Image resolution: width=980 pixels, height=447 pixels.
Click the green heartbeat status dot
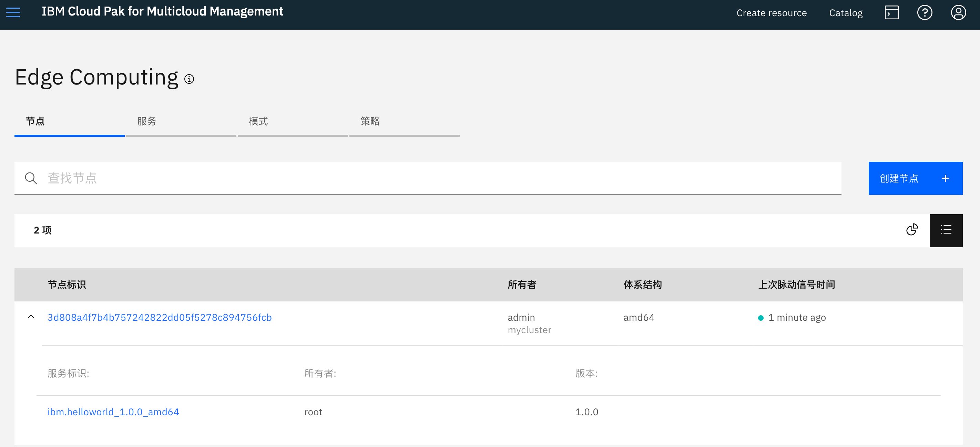pos(760,318)
